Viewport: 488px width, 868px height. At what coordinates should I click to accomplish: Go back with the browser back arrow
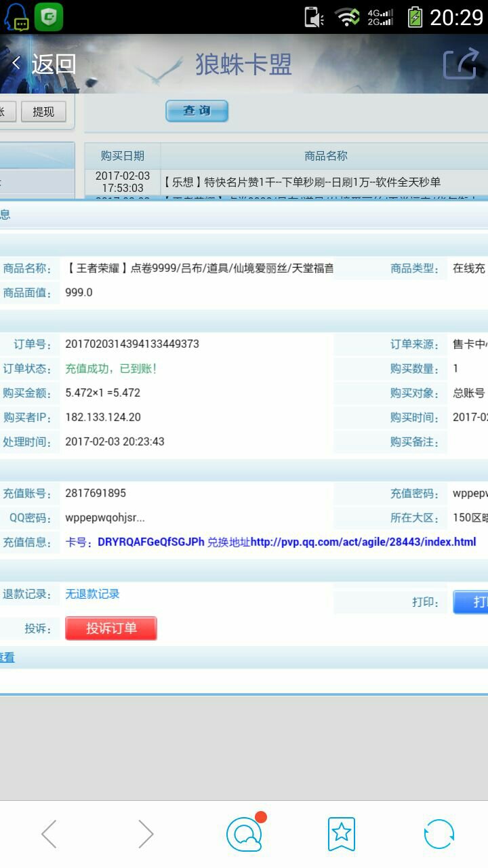tap(49, 834)
